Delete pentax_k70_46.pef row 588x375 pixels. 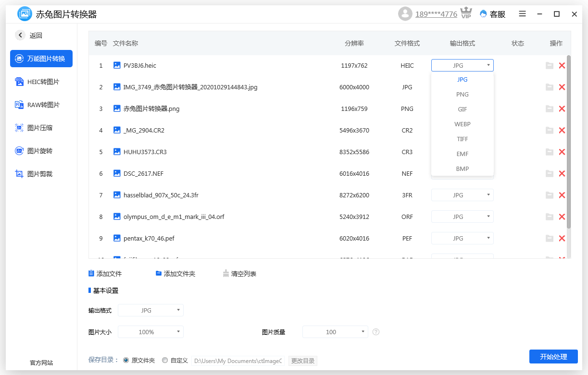562,238
